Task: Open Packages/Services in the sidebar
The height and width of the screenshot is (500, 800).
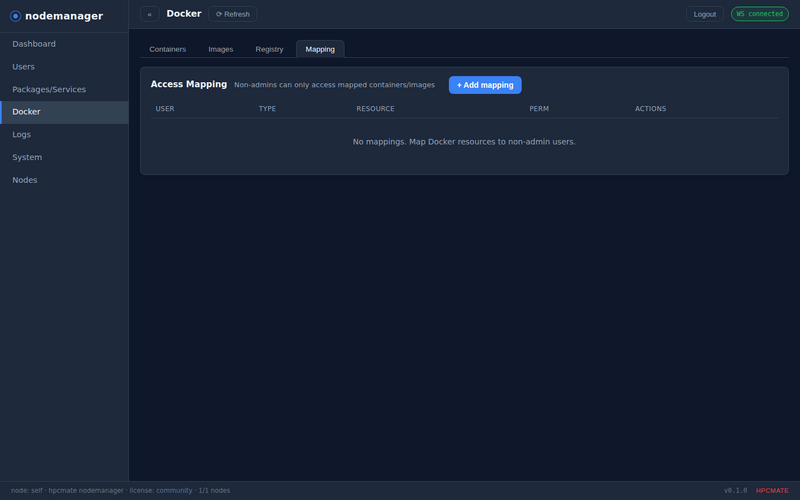Action: click(64, 89)
